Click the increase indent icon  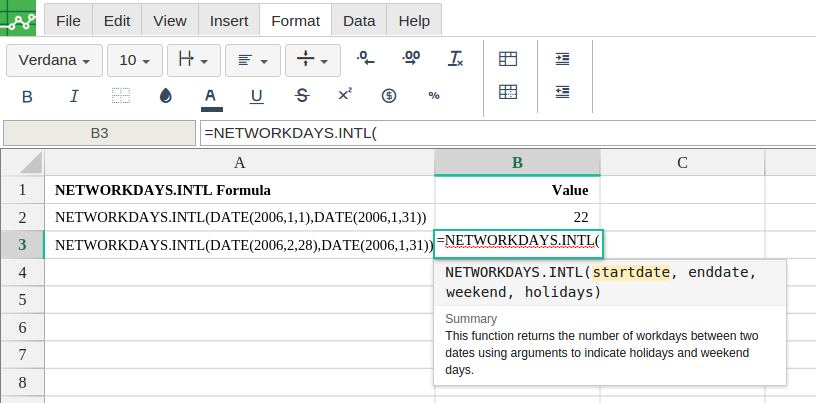tap(563, 59)
